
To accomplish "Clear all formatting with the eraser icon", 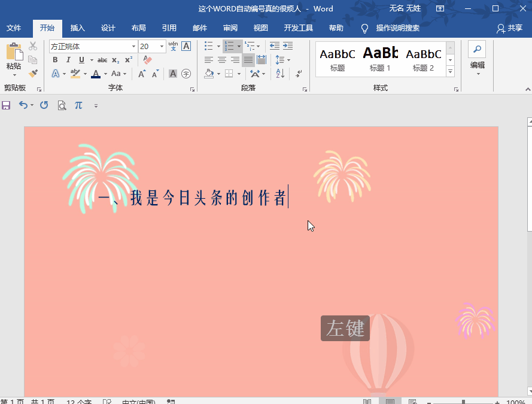I will pos(147,60).
